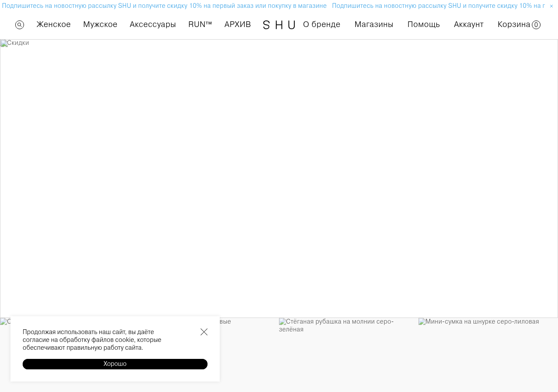Click the newsletter subscription promo text
Screen dimensions: 558x392
coord(164,6)
